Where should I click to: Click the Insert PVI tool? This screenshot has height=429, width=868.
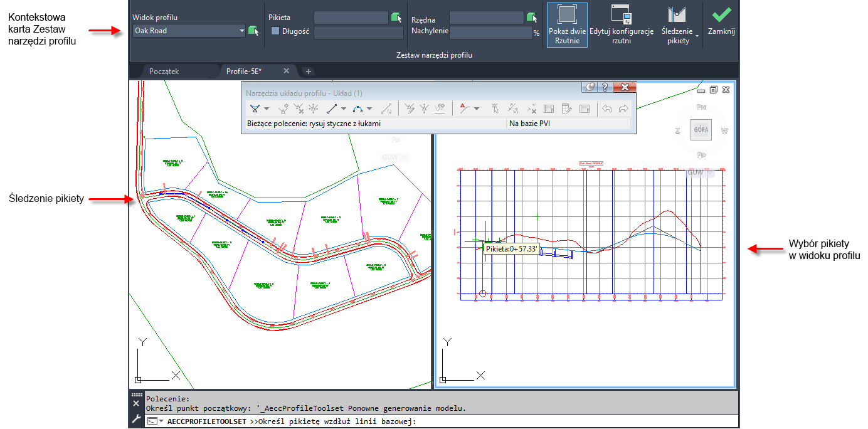[283, 109]
